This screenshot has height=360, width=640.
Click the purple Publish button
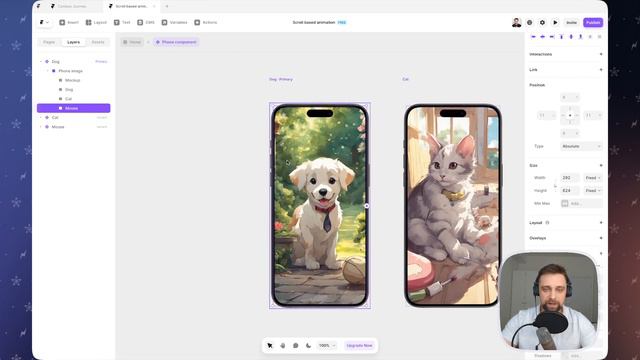coord(593,22)
